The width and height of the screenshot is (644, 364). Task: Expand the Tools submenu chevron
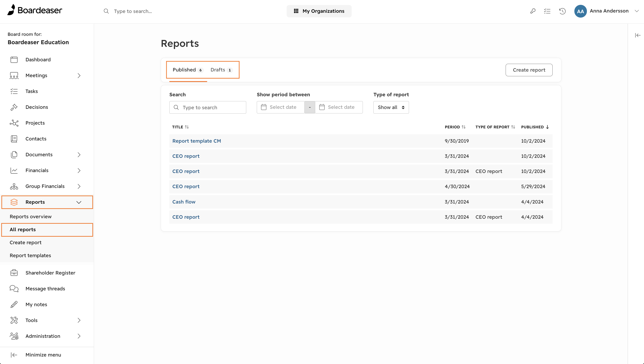pos(79,320)
